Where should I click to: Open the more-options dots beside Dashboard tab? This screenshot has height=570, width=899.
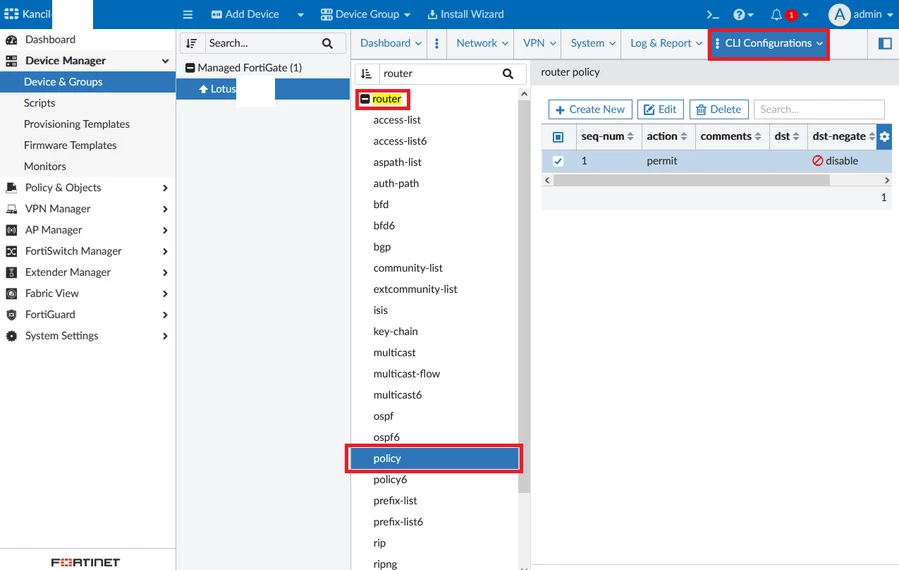tap(437, 43)
